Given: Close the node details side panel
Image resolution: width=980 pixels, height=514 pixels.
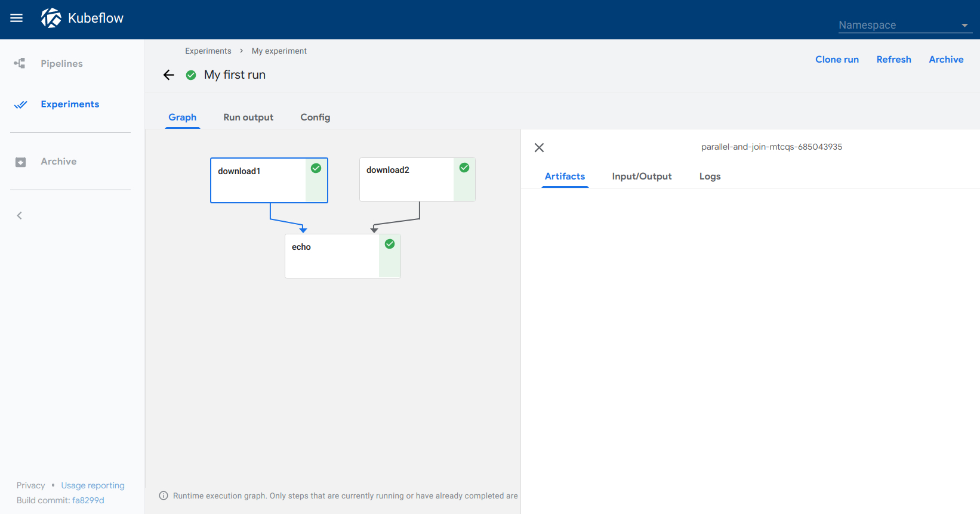Looking at the screenshot, I should coord(539,147).
